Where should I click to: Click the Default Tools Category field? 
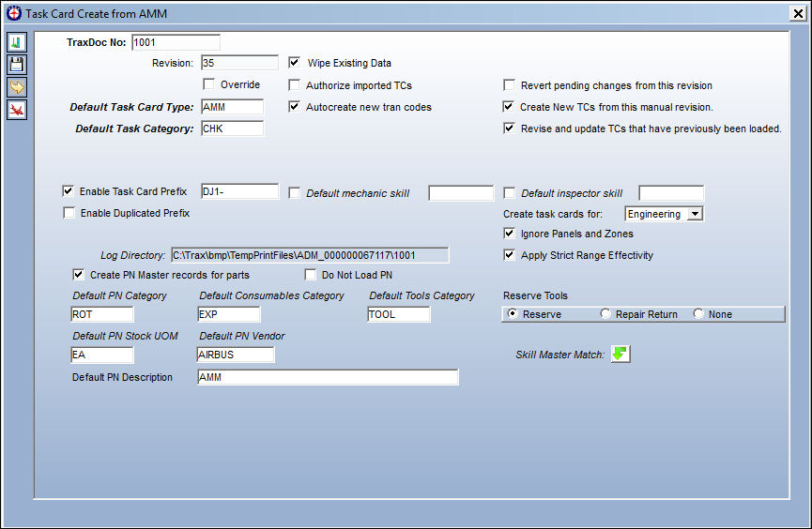398,314
